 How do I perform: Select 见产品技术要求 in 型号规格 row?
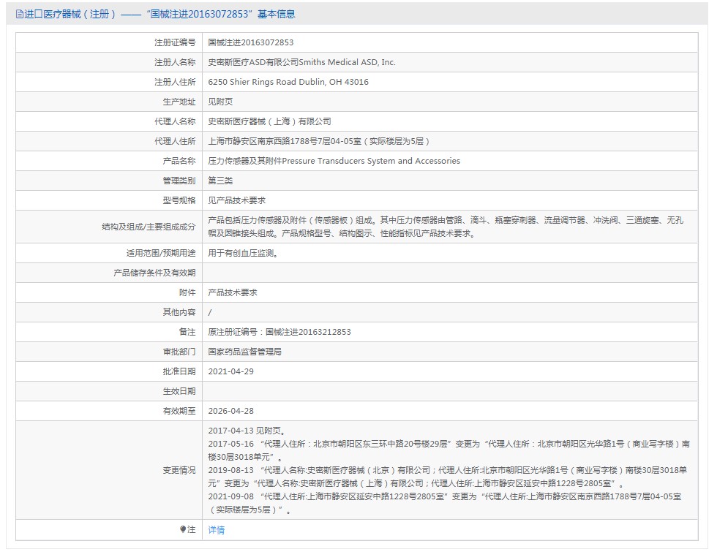coord(236,200)
